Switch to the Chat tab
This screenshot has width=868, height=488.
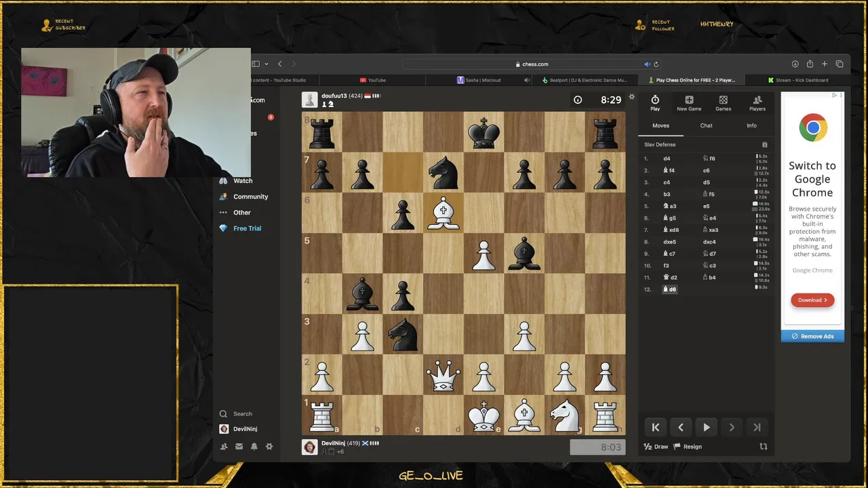point(706,125)
